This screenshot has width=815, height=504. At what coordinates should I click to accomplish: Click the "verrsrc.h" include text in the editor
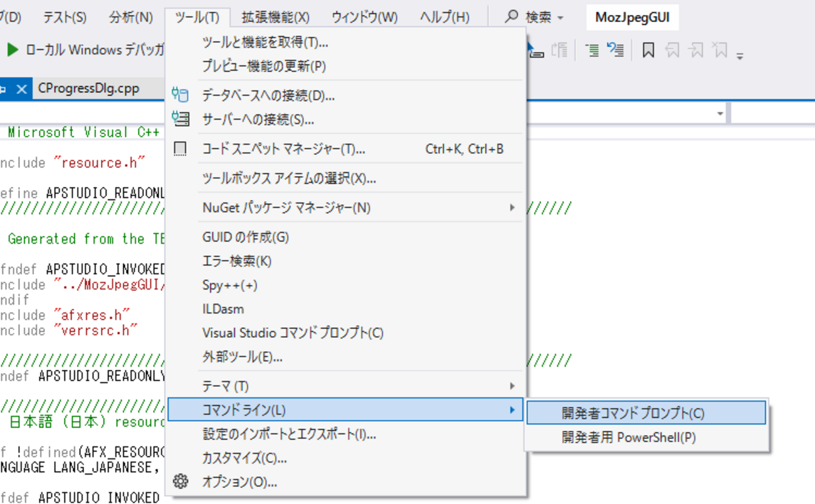96,330
